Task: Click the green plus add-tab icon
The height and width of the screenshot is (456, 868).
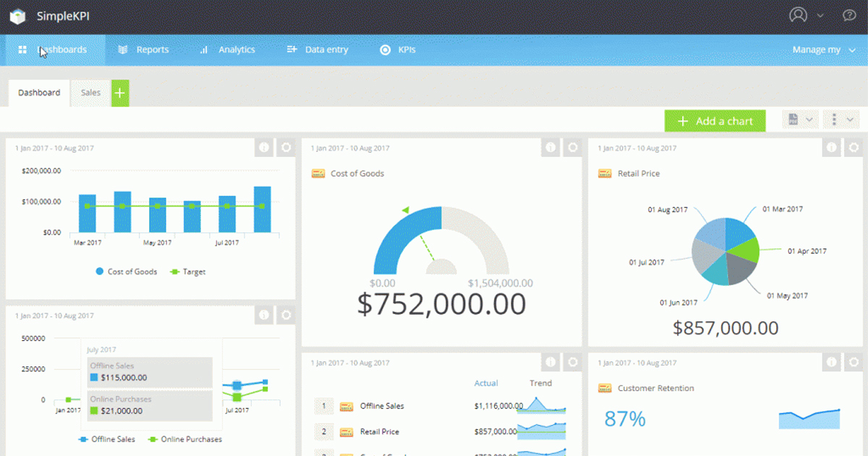Action: [120, 93]
